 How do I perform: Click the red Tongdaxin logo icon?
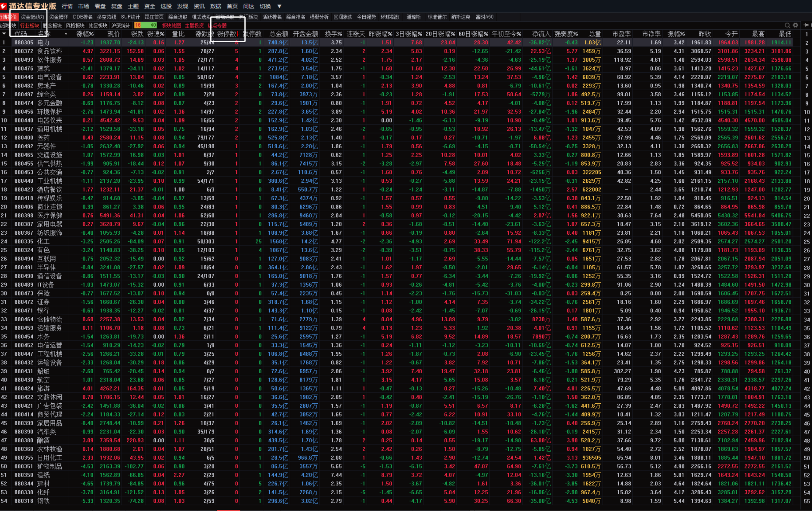tap(4, 6)
